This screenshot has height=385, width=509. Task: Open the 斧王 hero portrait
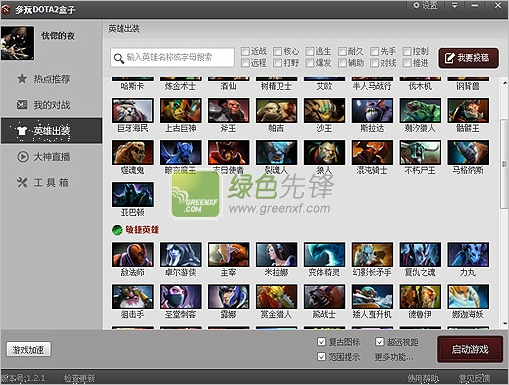[x=229, y=110]
